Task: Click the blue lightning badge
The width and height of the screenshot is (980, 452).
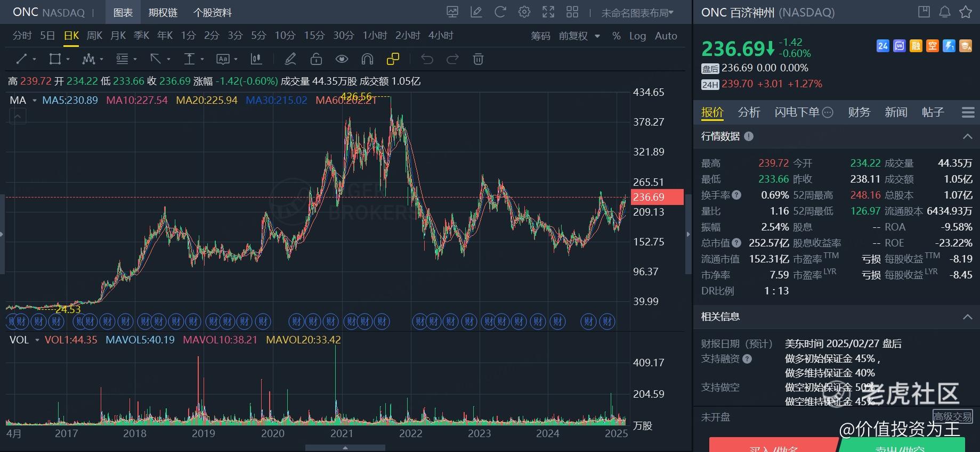Action: (x=949, y=46)
